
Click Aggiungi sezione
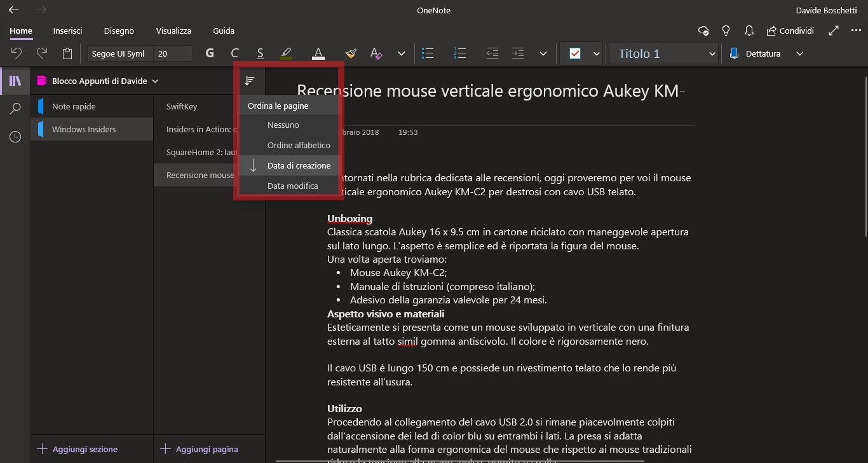click(78, 449)
